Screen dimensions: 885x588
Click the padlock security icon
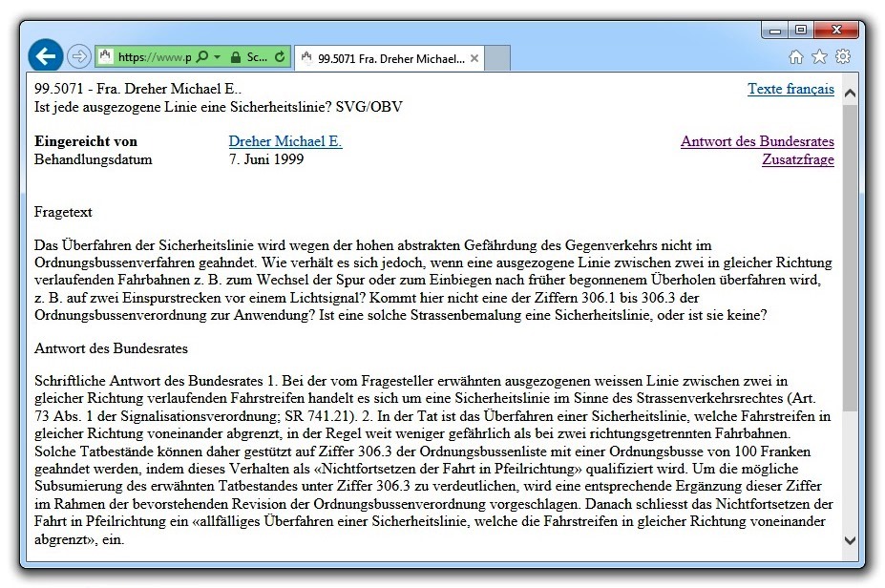236,57
